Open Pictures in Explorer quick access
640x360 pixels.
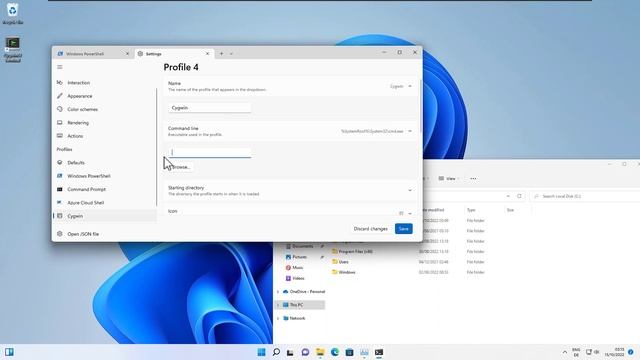point(300,257)
